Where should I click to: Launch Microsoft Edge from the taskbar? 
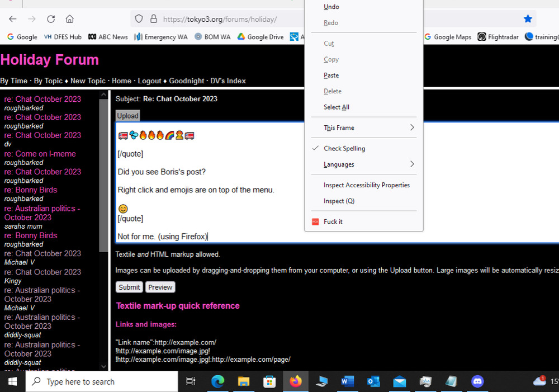217,381
